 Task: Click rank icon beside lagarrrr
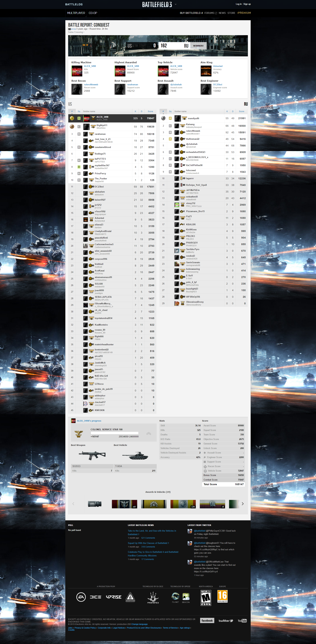[x=183, y=178]
